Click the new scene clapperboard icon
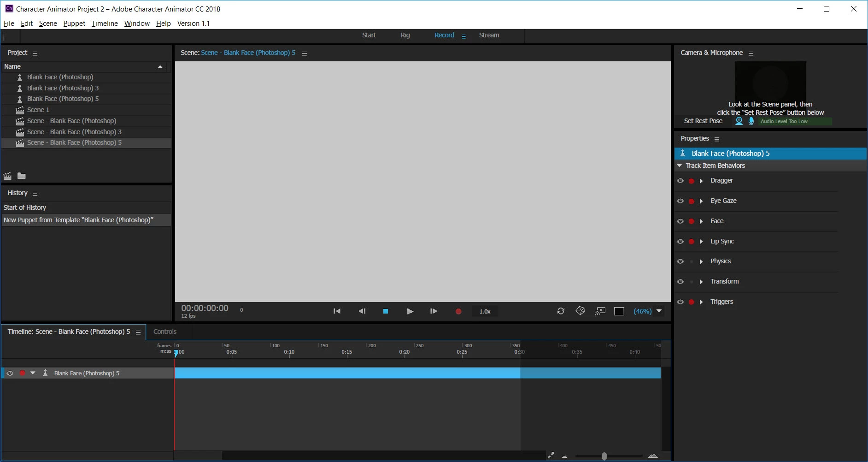 point(7,176)
